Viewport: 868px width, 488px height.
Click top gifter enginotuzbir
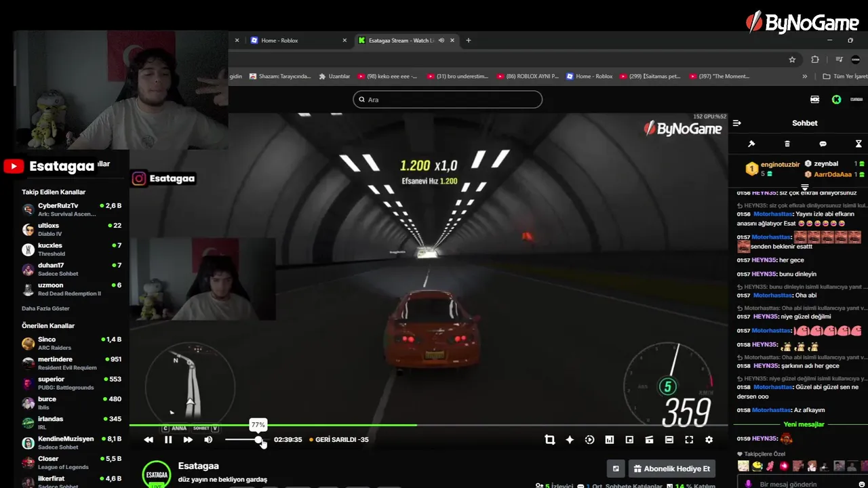[x=781, y=165]
